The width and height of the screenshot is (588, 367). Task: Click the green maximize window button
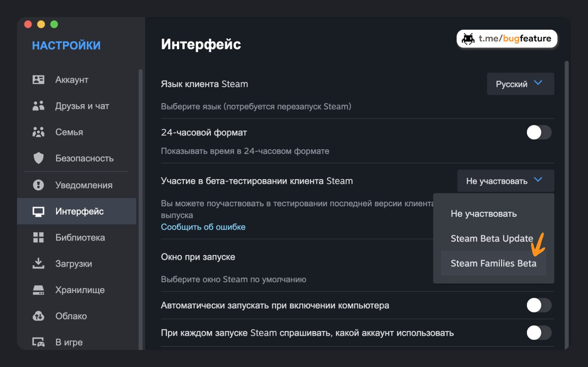point(54,24)
